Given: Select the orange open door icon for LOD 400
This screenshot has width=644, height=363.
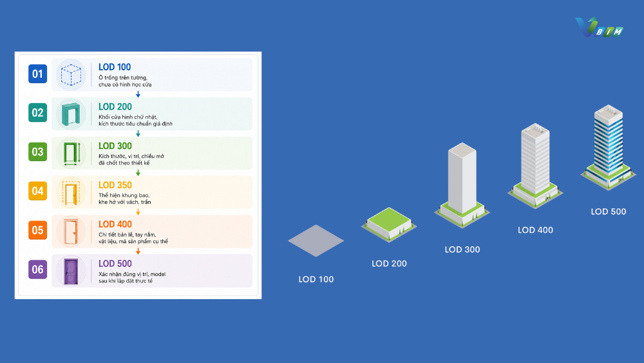Looking at the screenshot, I should 71,231.
